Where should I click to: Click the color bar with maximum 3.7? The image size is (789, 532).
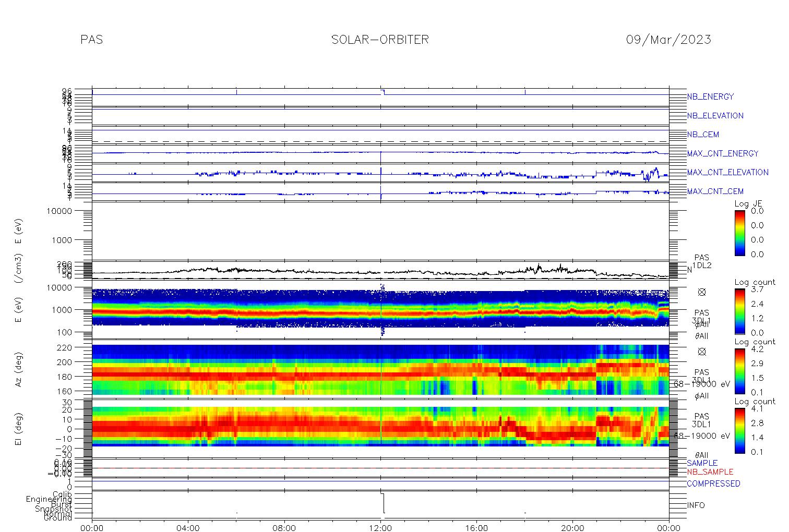click(x=740, y=310)
